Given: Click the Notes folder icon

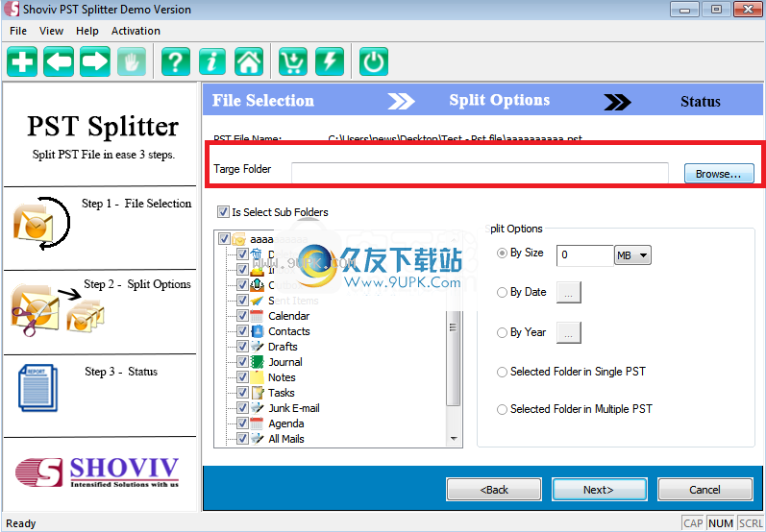Looking at the screenshot, I should coord(257,377).
